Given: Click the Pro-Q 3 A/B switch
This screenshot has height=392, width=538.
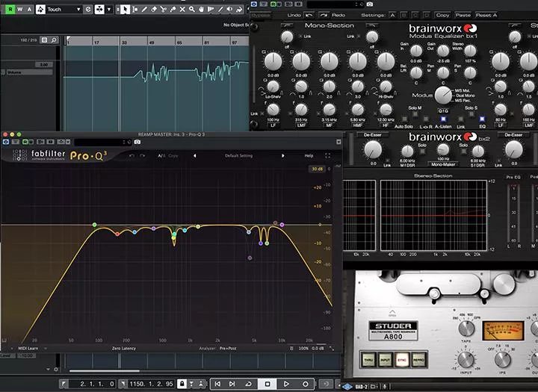Looking at the screenshot, I should 161,156.
